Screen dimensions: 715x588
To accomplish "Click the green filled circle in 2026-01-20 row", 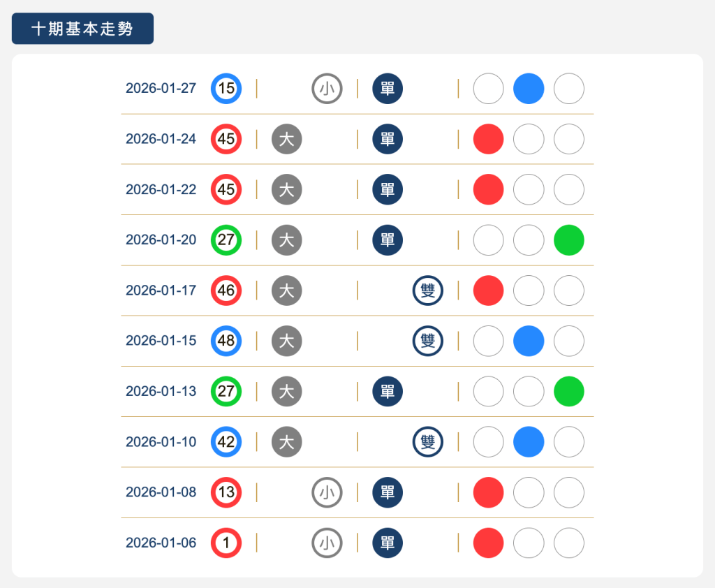I will click(x=569, y=240).
